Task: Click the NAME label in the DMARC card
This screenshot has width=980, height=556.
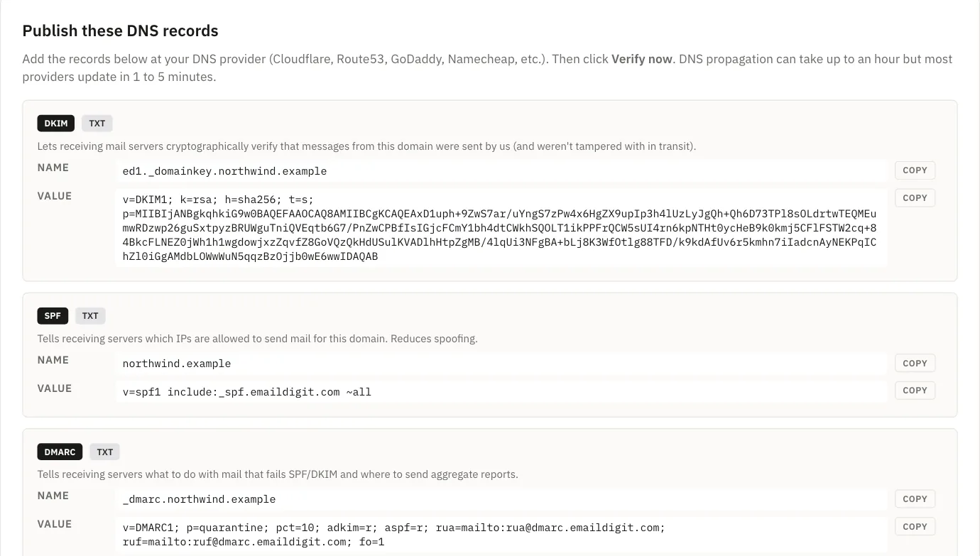Action: [53, 496]
